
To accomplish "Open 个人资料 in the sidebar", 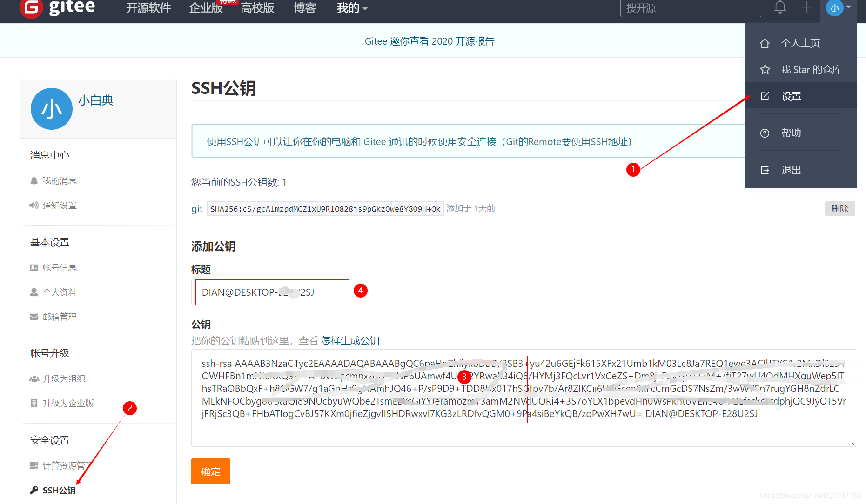I will (60, 292).
